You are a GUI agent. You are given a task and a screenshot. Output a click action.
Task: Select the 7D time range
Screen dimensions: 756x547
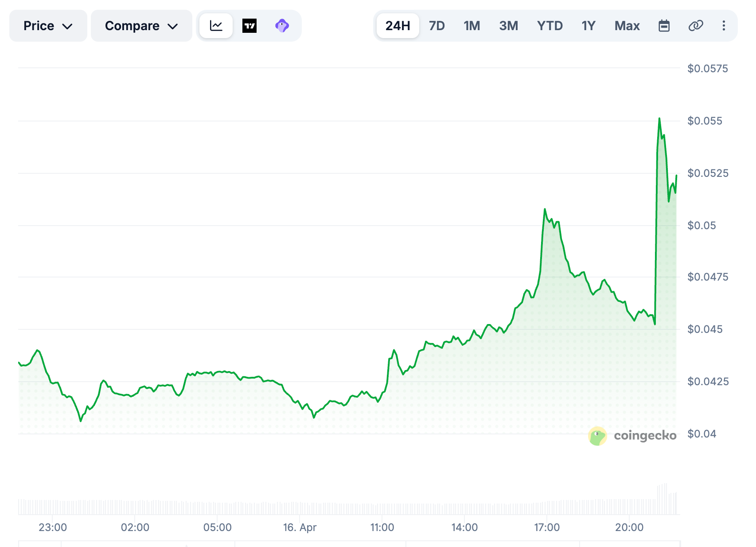[436, 26]
